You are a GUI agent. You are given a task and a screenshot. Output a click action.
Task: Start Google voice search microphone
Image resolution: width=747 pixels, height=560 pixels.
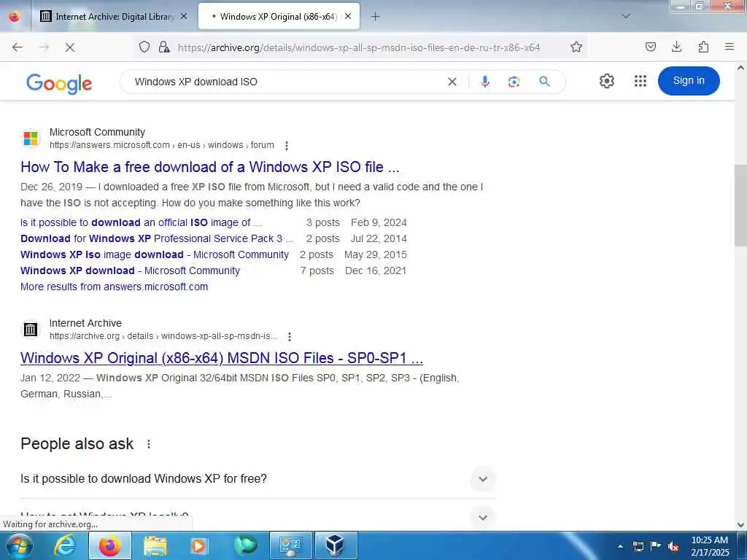[x=485, y=82]
